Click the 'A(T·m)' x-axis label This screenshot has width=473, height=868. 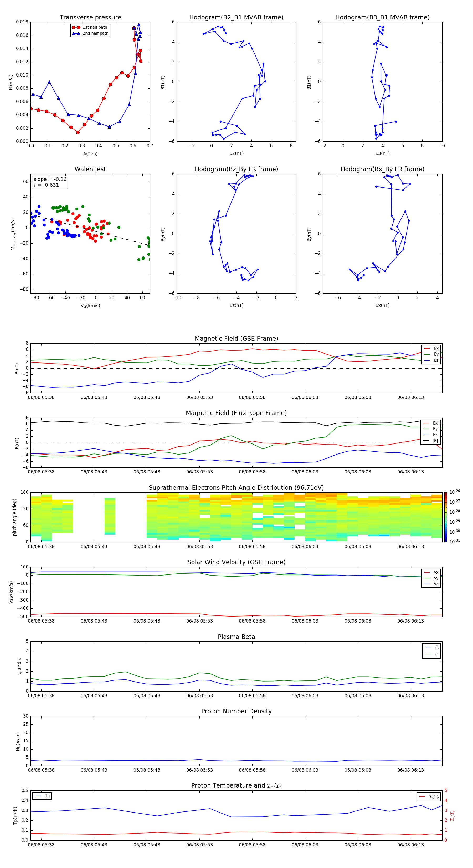pyautogui.click(x=90, y=154)
